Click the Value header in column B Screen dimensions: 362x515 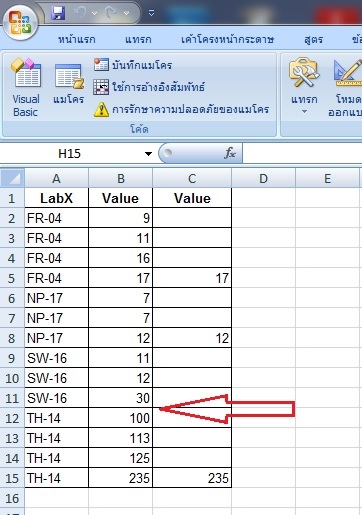120,198
